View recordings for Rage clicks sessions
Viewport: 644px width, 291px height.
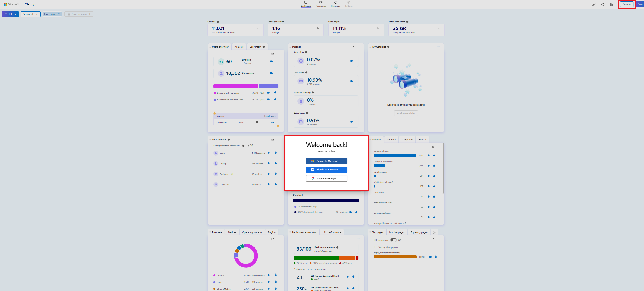tap(352, 61)
